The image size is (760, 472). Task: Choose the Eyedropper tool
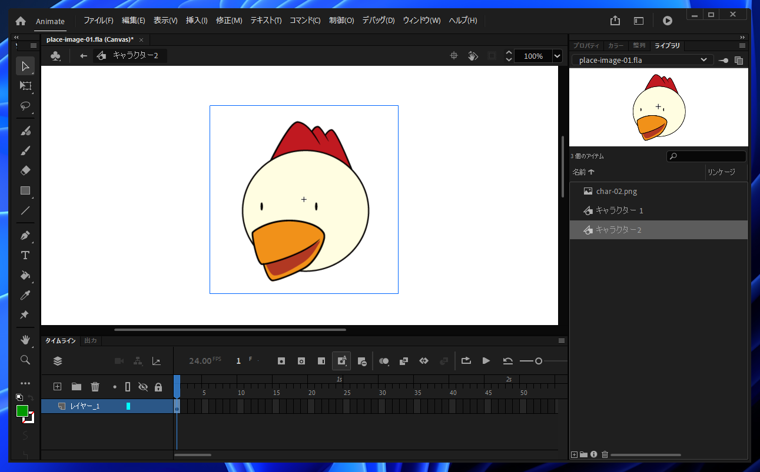pyautogui.click(x=25, y=296)
